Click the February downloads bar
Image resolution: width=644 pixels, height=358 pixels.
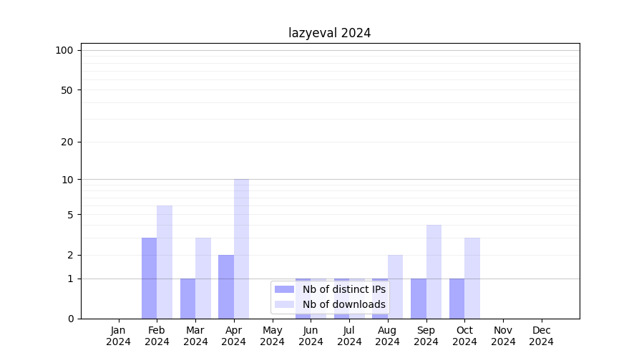(x=165, y=262)
